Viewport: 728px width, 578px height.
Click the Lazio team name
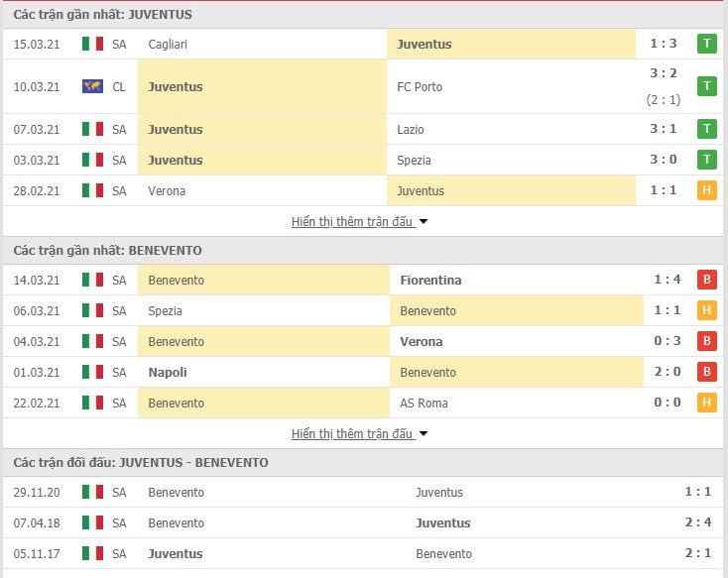411,130
